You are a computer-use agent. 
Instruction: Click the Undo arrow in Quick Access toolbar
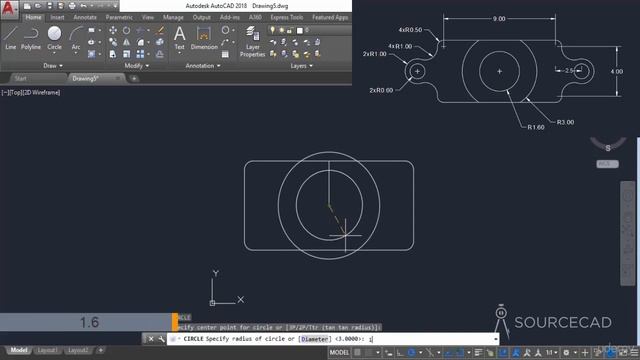pos(83,6)
